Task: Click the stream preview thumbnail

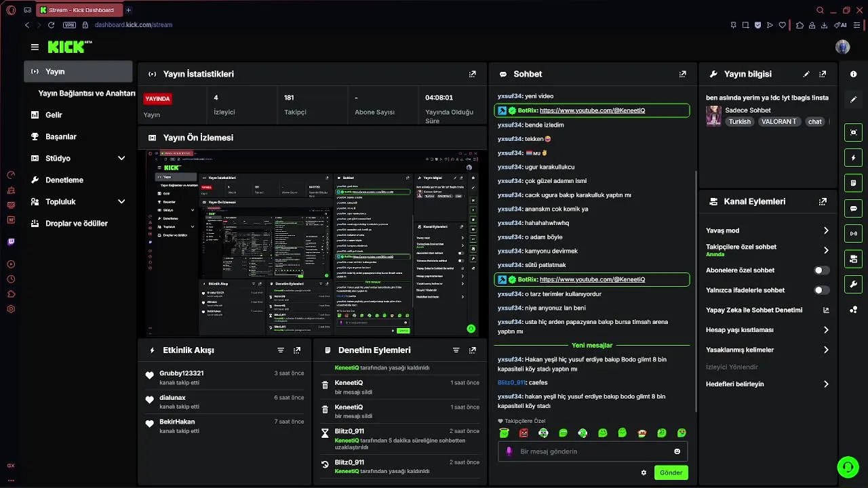Action: coord(313,243)
